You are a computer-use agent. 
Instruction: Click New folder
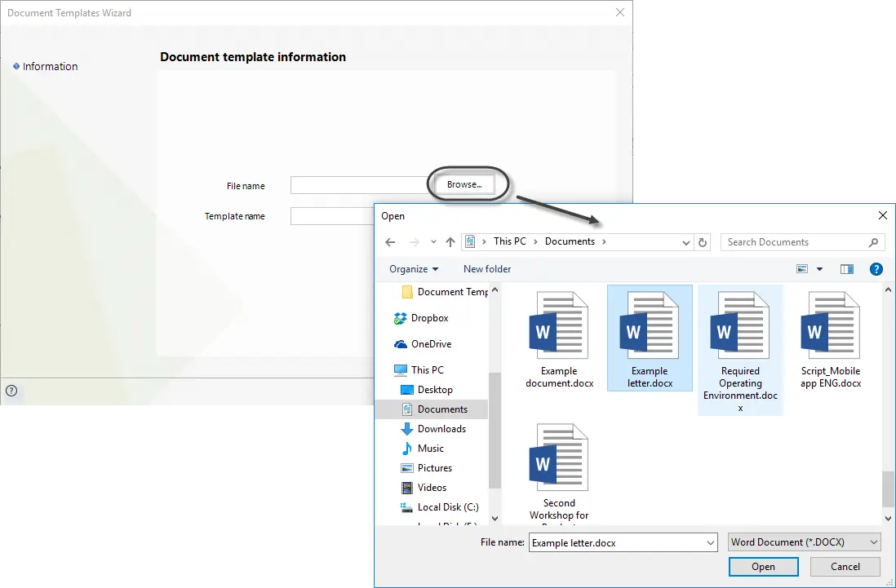tap(487, 269)
